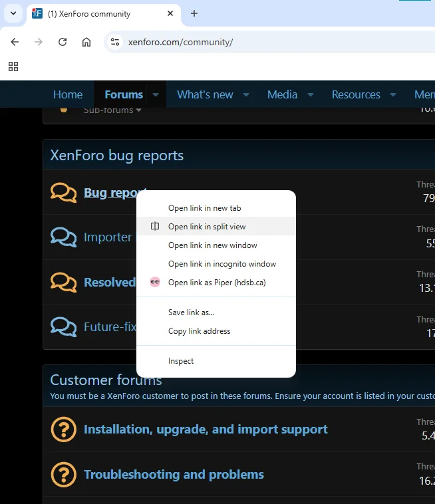Expand the What's new dropdown arrow
The width and height of the screenshot is (435, 504).
pos(246,94)
